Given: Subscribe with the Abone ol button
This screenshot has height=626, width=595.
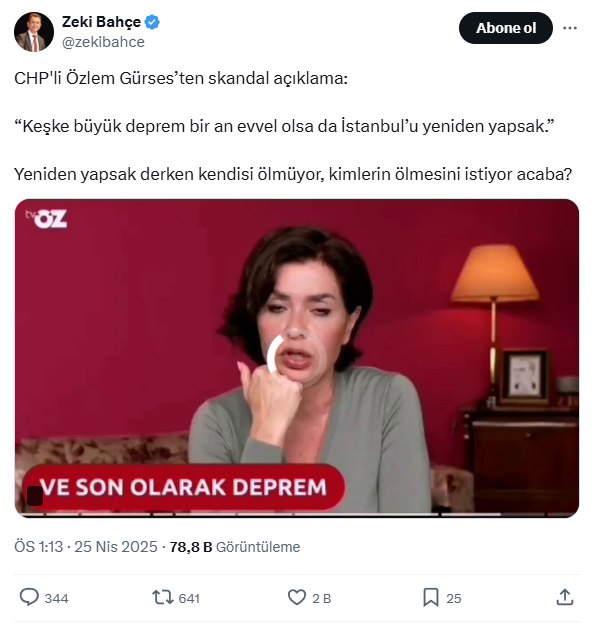Looking at the screenshot, I should (506, 28).
